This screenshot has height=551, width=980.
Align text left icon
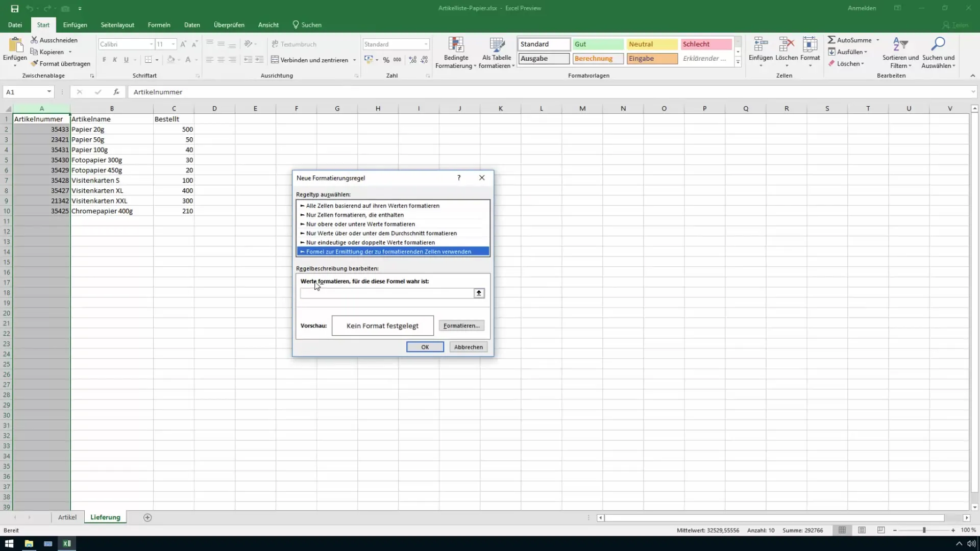pos(209,60)
